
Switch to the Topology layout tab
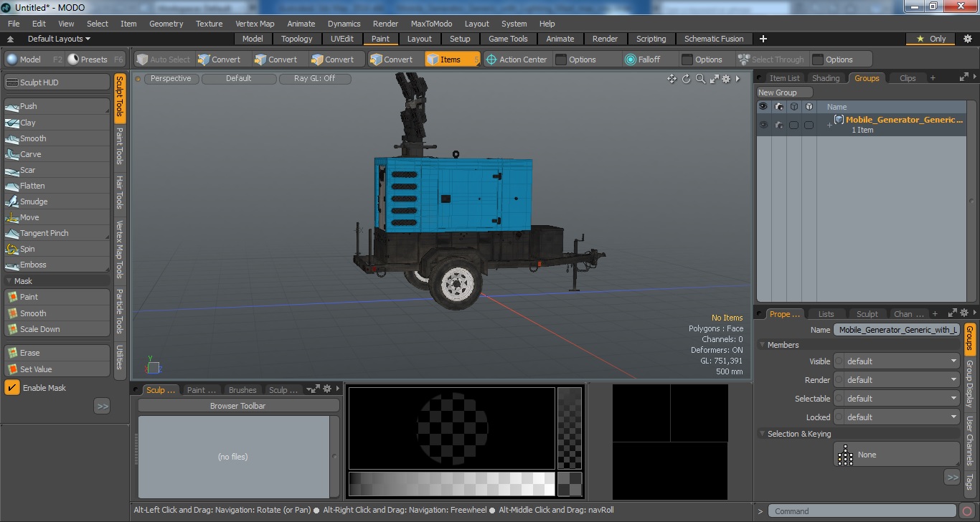[x=296, y=39]
